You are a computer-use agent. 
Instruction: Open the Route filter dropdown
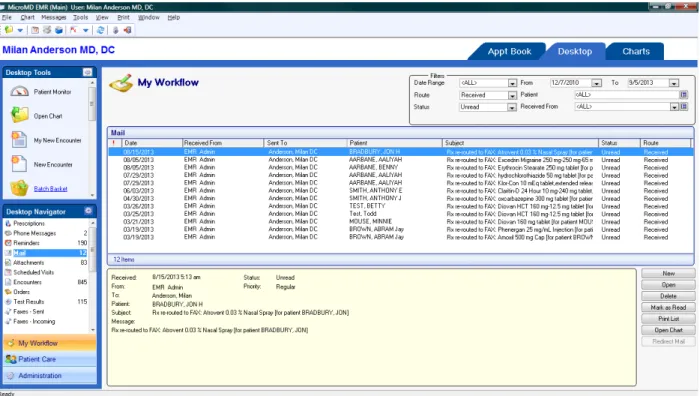pyautogui.click(x=512, y=95)
